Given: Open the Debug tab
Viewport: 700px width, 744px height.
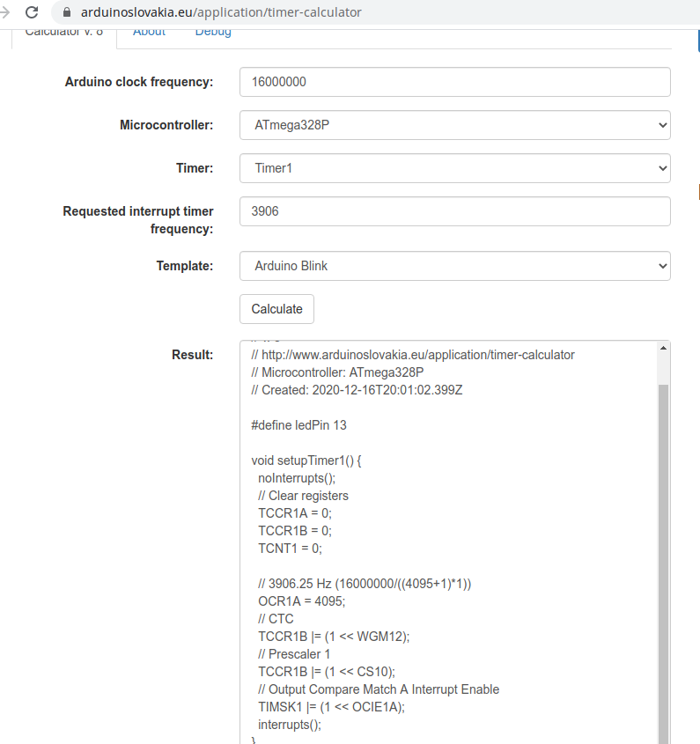Looking at the screenshot, I should [x=213, y=32].
